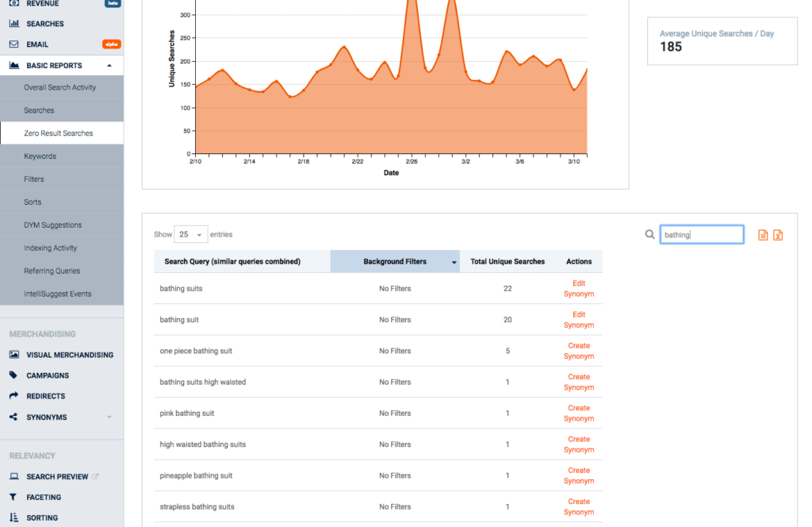812x527 pixels.
Task: Click inside the table search field
Action: 701,234
